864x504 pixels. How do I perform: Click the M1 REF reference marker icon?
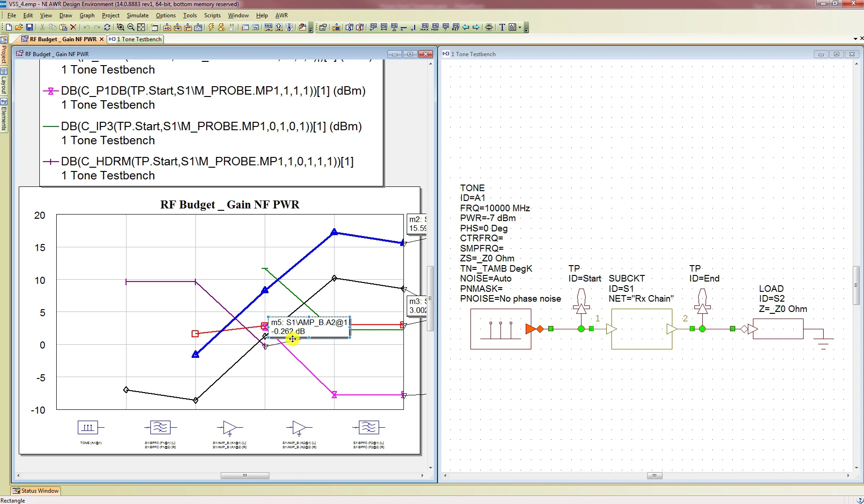455,27
